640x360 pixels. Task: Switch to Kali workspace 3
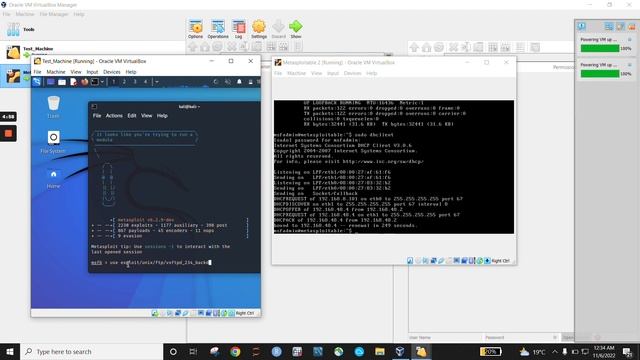[135, 82]
